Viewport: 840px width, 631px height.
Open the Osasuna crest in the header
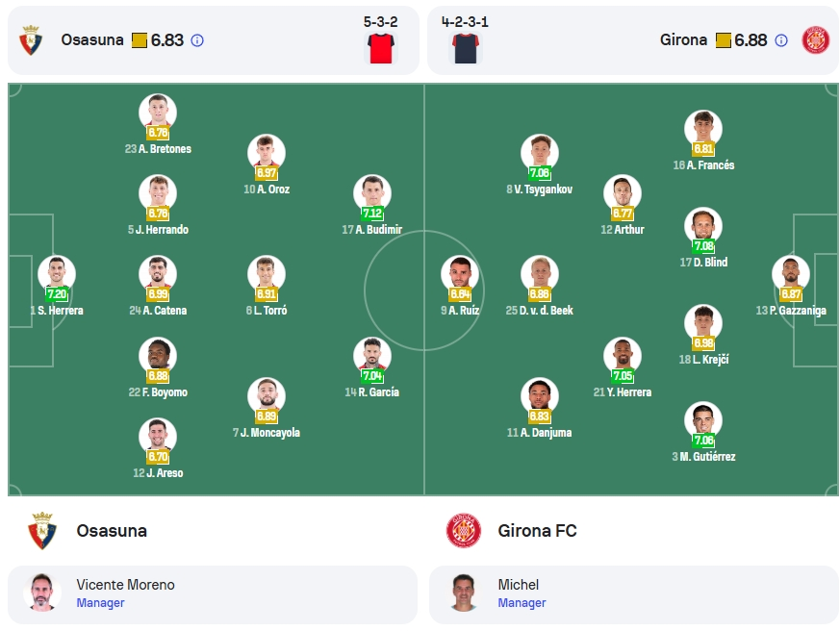coord(31,40)
